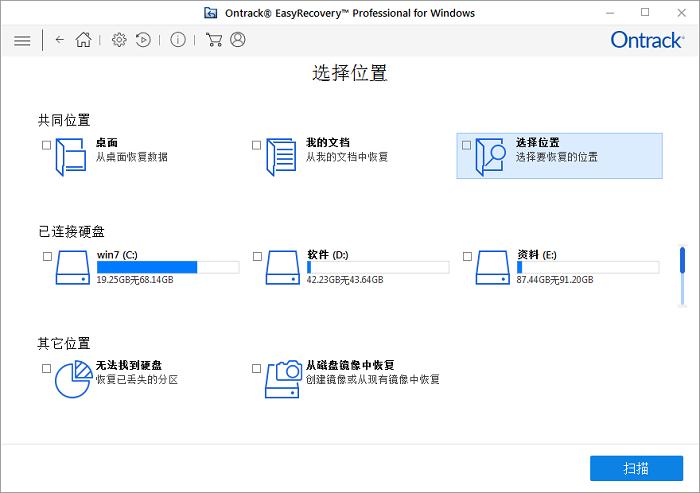Click 87.44GB无91.20GB size text
The image size is (700, 493).
click(555, 280)
